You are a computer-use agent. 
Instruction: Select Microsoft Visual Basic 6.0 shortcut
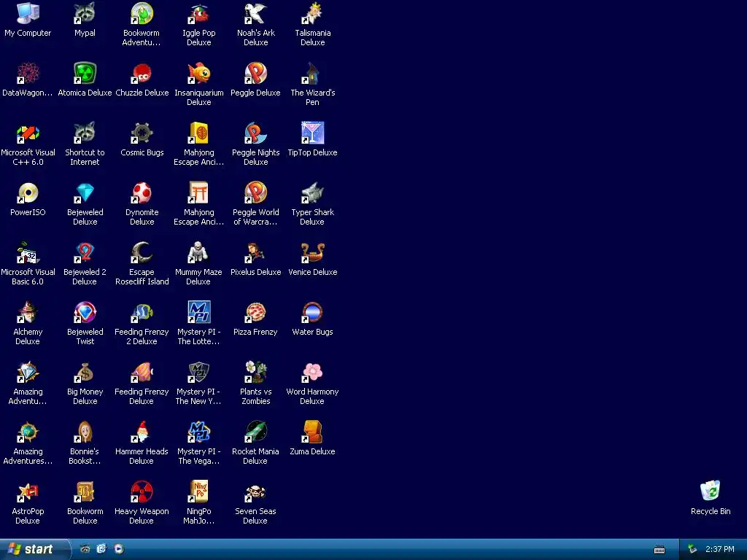coord(28,252)
